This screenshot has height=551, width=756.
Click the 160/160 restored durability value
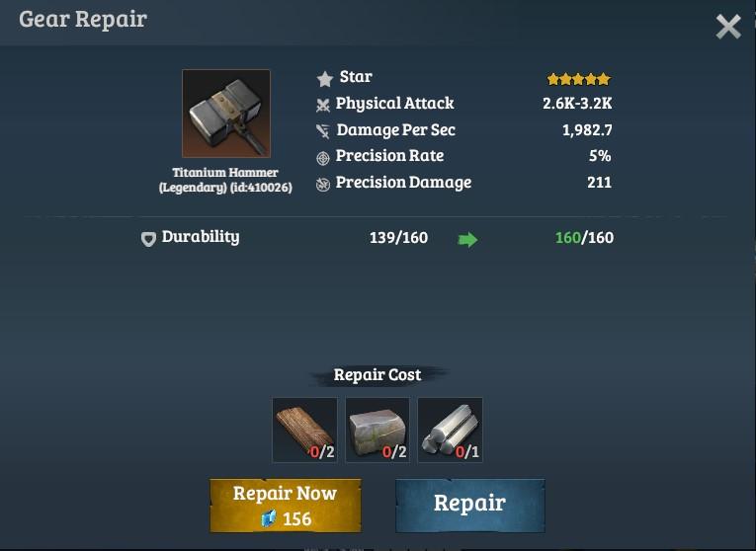coord(584,237)
